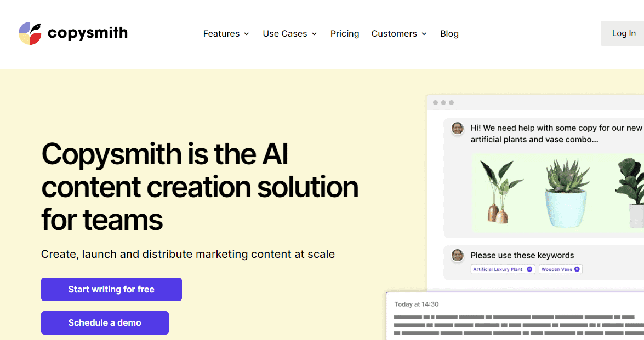Click Schedule a demo button
644x340 pixels.
coord(105,322)
